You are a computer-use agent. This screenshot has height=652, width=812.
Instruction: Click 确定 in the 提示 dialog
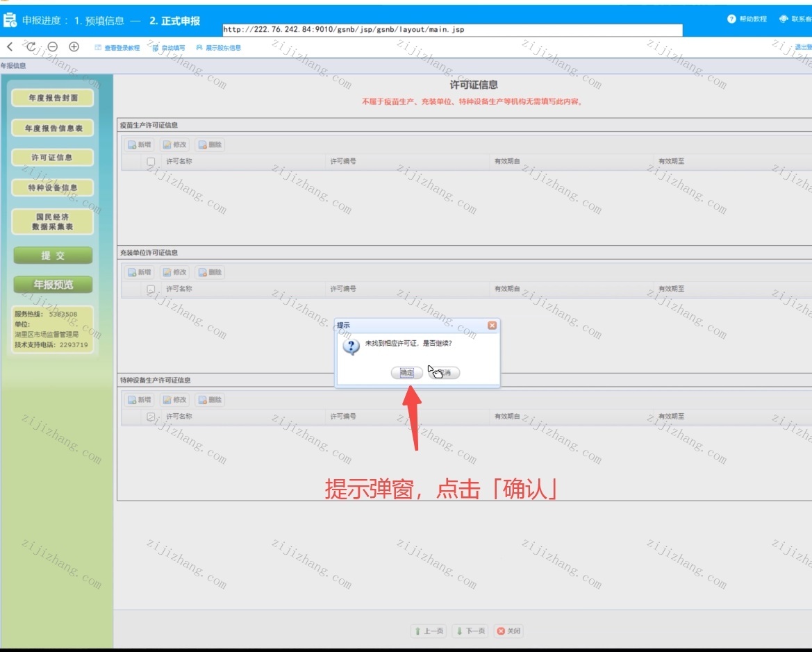(406, 372)
